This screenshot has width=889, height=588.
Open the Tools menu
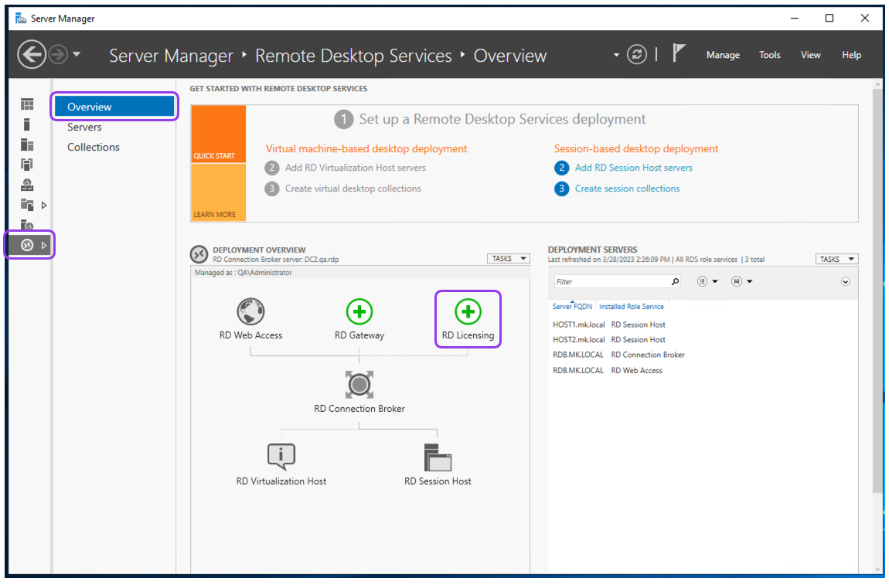click(769, 55)
